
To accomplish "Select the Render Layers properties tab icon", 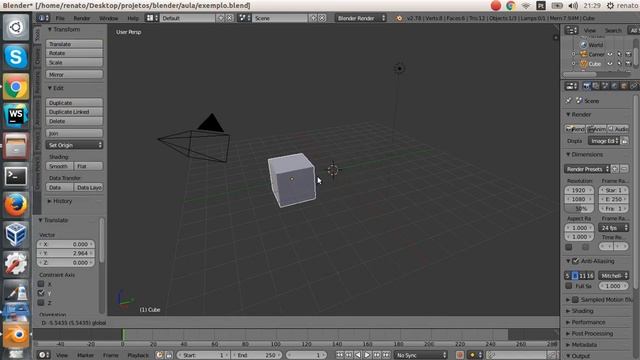I will coord(596,86).
